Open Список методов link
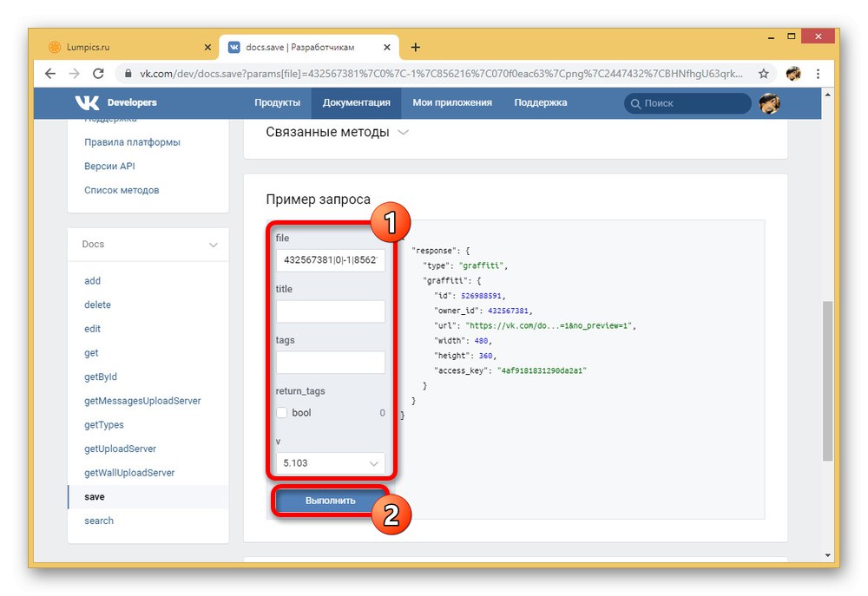868x596 pixels. pyautogui.click(x=122, y=190)
